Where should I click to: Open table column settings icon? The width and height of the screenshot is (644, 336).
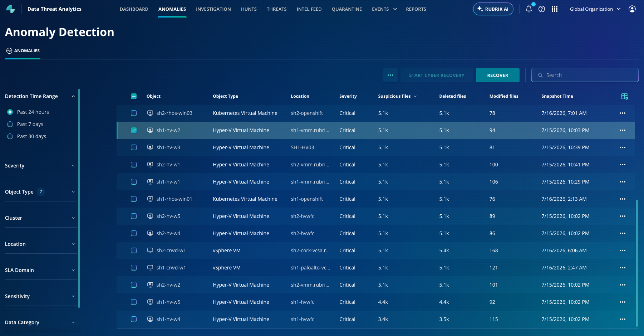click(624, 96)
